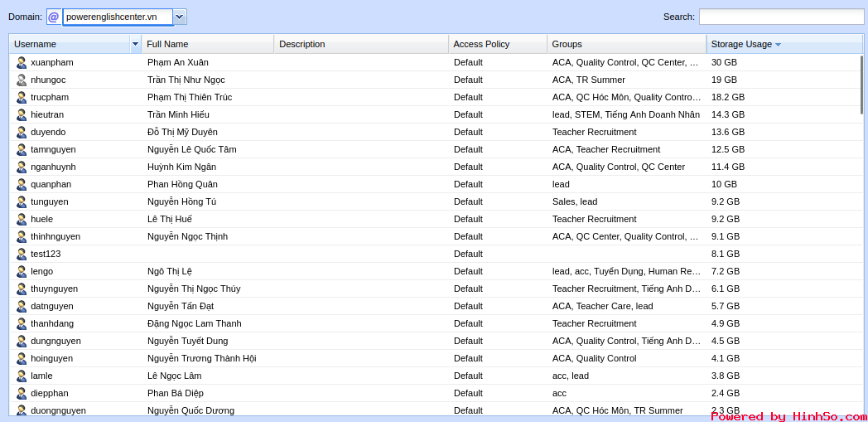This screenshot has height=422, width=868.
Task: Select the name Nguyễn Lê Quốc Tâm
Action: point(191,149)
